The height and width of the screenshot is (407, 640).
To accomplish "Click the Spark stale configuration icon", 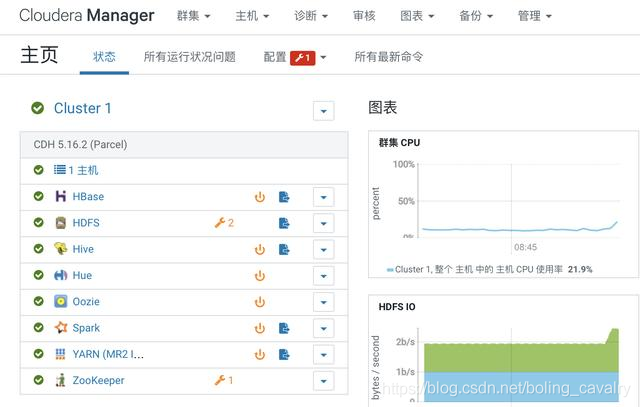I will click(284, 328).
